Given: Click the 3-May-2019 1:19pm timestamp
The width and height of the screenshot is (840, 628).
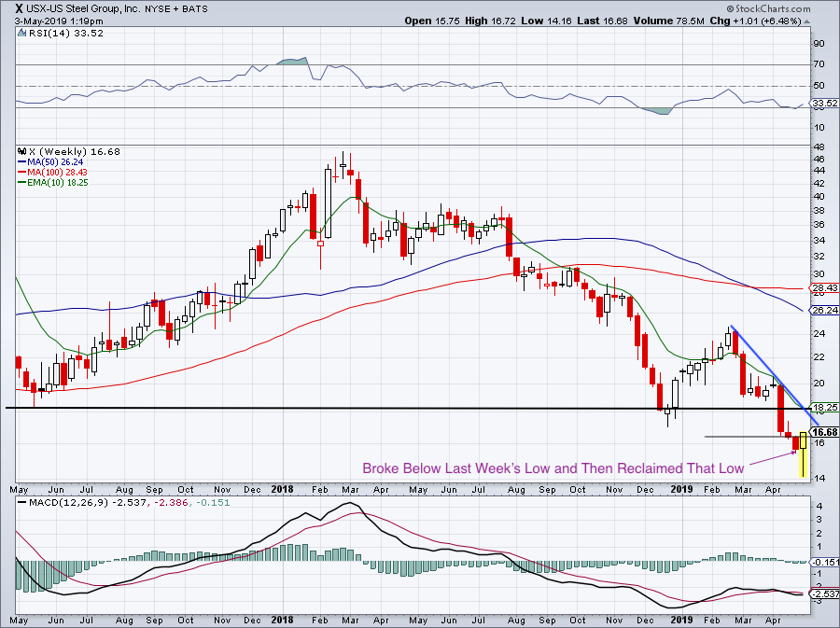Looking at the screenshot, I should pyautogui.click(x=59, y=21).
